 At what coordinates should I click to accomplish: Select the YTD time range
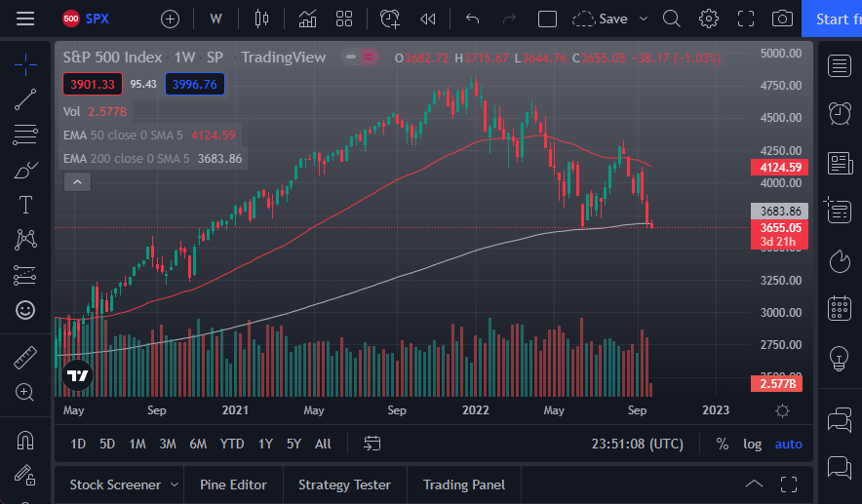232,444
